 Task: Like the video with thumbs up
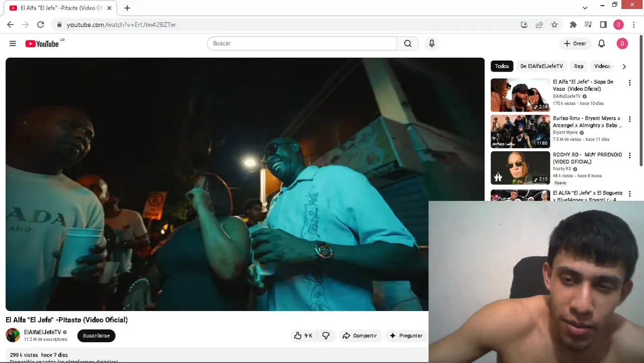(x=303, y=335)
